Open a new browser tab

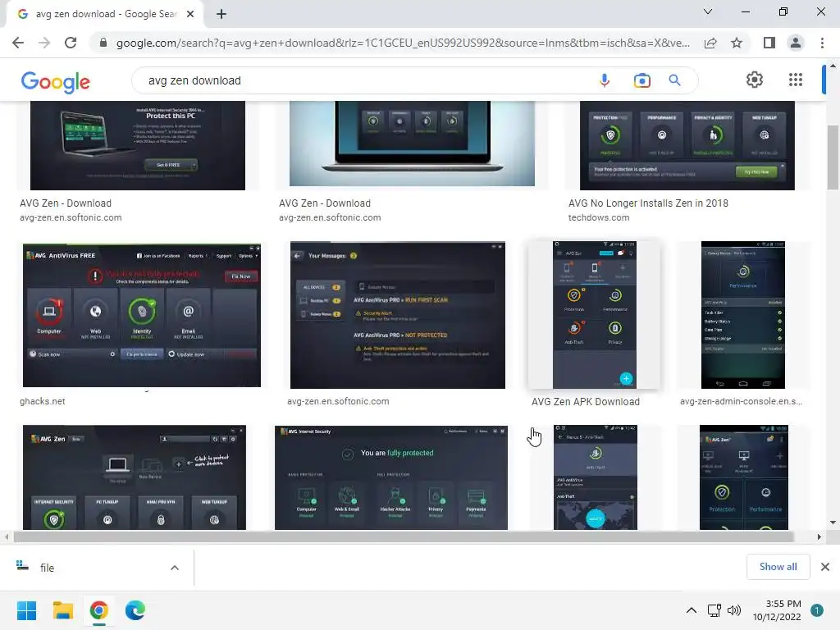(221, 14)
